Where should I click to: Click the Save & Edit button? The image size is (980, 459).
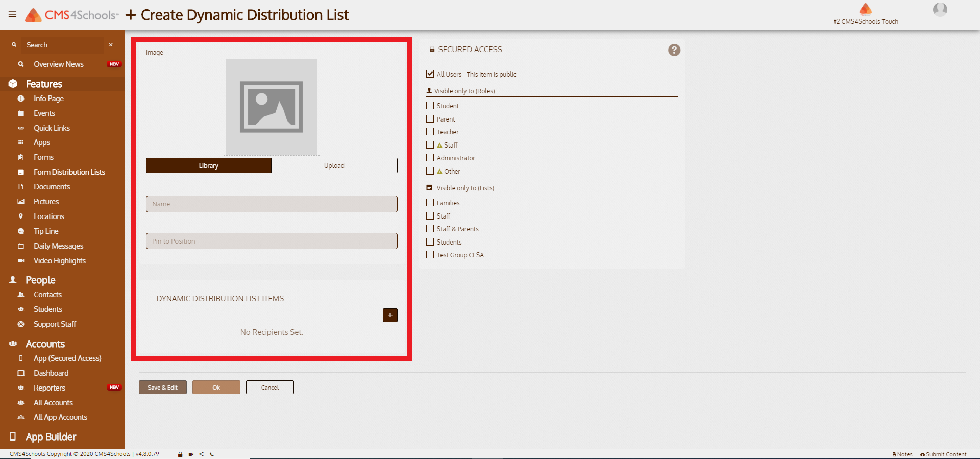[x=163, y=388]
